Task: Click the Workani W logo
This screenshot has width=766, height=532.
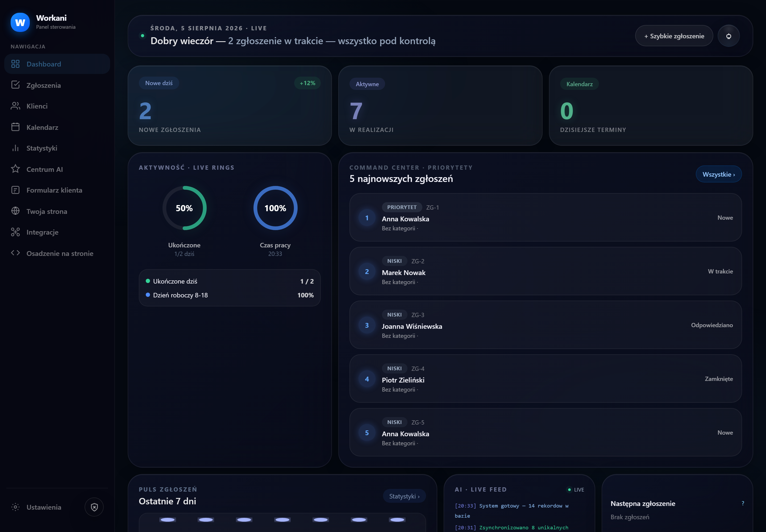Action: coord(20,22)
